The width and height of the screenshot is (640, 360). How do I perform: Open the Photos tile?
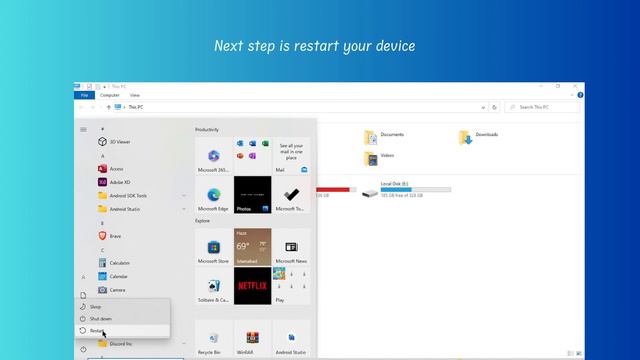(x=253, y=195)
